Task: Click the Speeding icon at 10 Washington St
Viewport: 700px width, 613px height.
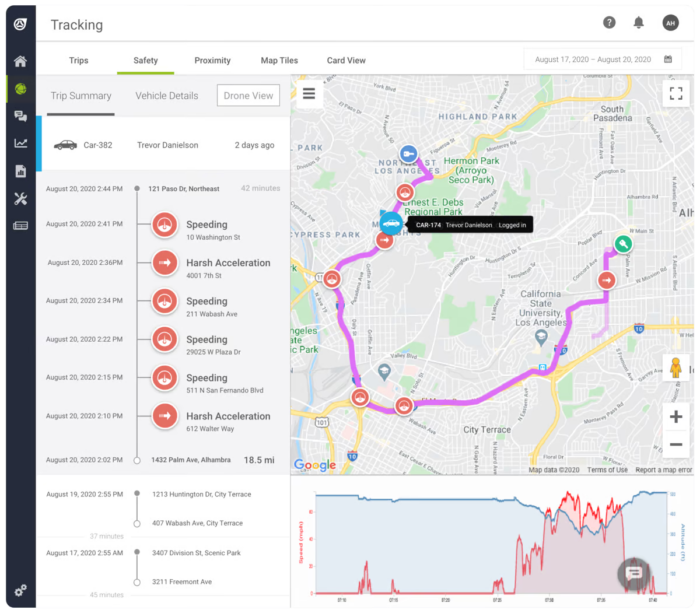Action: 165,225
